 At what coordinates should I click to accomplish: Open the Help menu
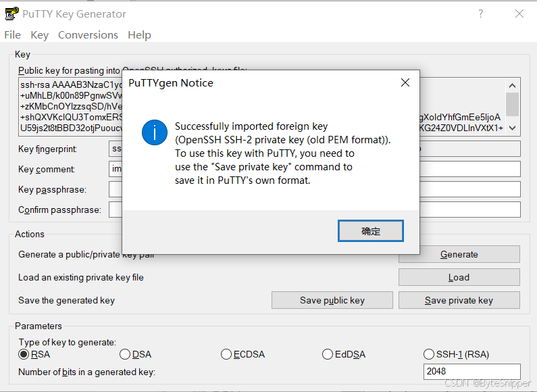click(139, 35)
